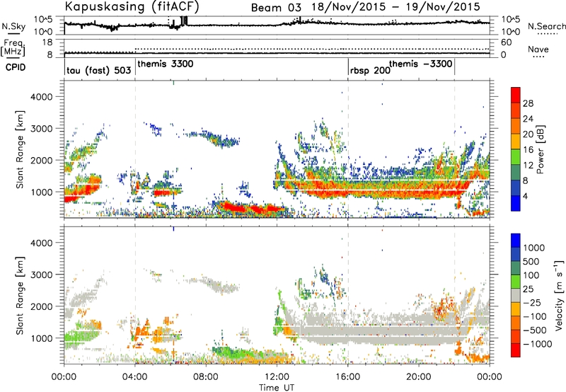Screen dimensions: 566x392
Task: Click the 'N.Sky' legend label
Action: [x=13, y=27]
